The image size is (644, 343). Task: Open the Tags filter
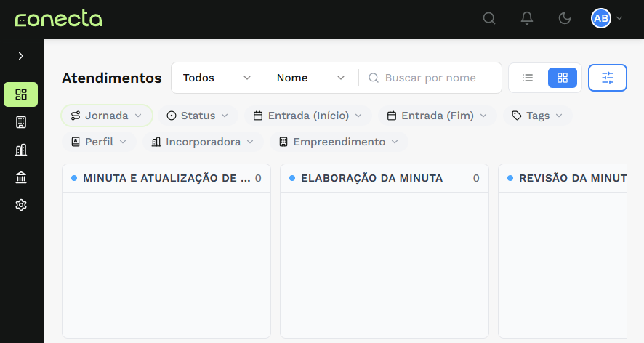point(538,116)
